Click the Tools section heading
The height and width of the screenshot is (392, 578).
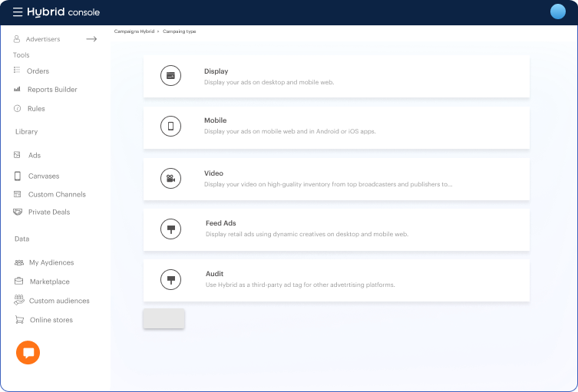[21, 55]
